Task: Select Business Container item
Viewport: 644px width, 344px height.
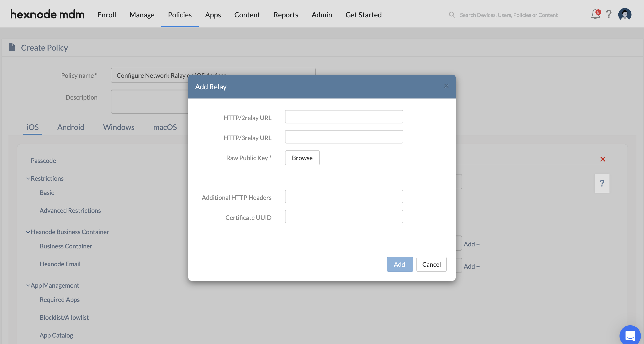Action: [x=66, y=246]
